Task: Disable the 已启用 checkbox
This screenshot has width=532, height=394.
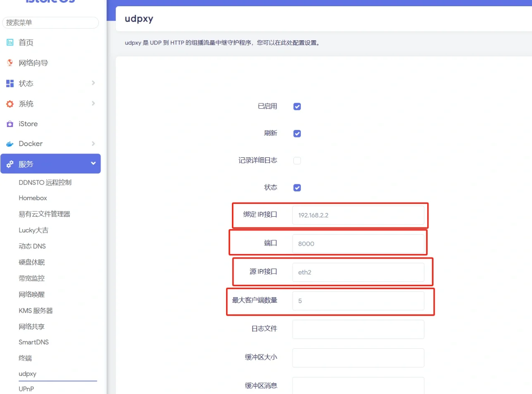Action: point(297,106)
